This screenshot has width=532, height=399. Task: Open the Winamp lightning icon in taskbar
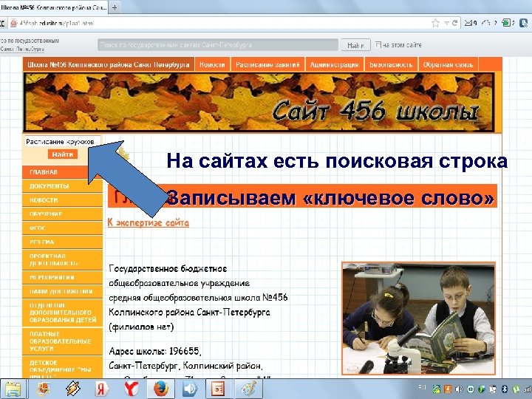72,389
